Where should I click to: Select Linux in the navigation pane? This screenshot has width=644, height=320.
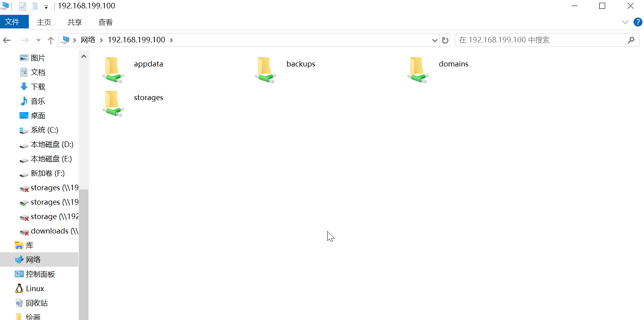(35, 289)
